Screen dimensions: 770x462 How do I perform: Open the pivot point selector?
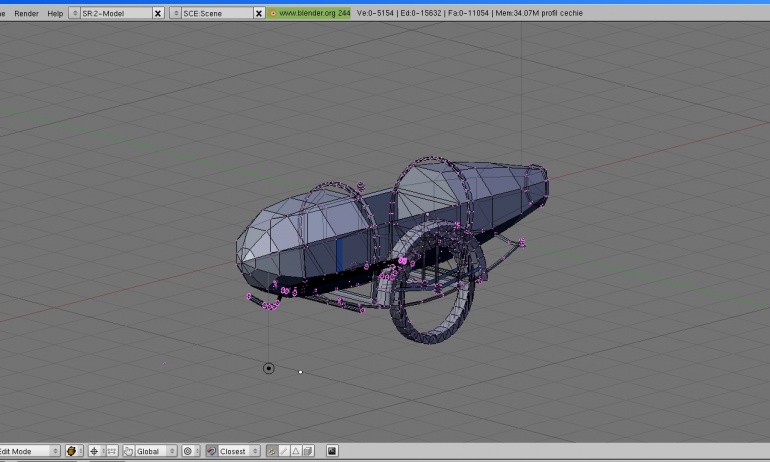click(x=97, y=451)
